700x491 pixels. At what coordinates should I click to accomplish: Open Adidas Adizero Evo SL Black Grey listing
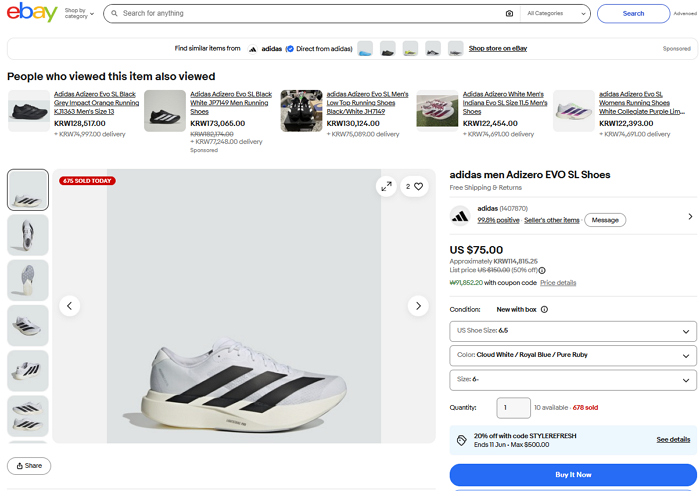click(96, 103)
